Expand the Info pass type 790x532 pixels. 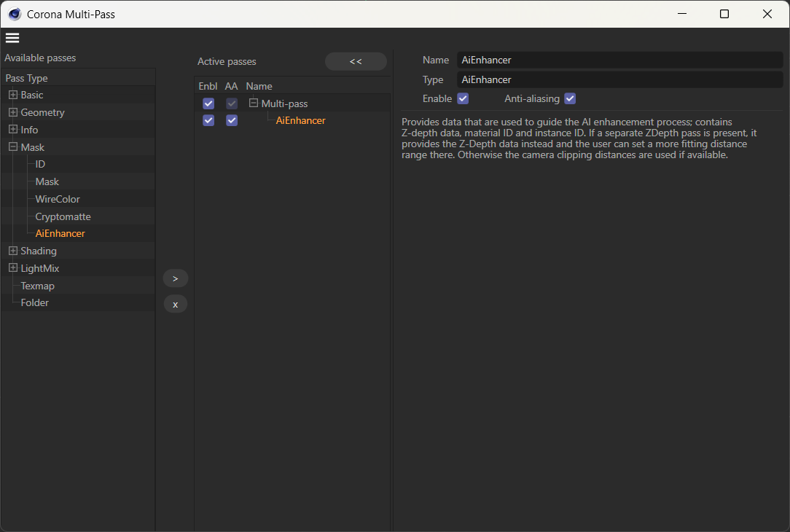[13, 130]
